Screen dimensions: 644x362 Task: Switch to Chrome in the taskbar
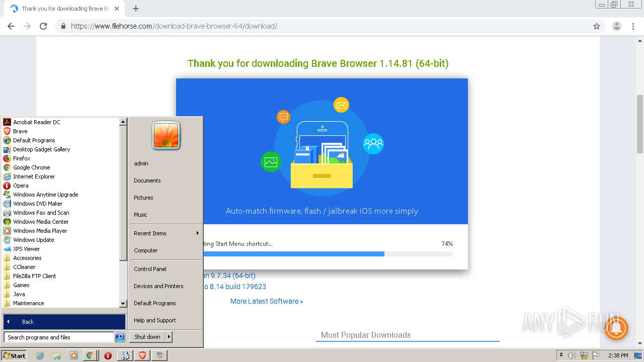click(90, 355)
